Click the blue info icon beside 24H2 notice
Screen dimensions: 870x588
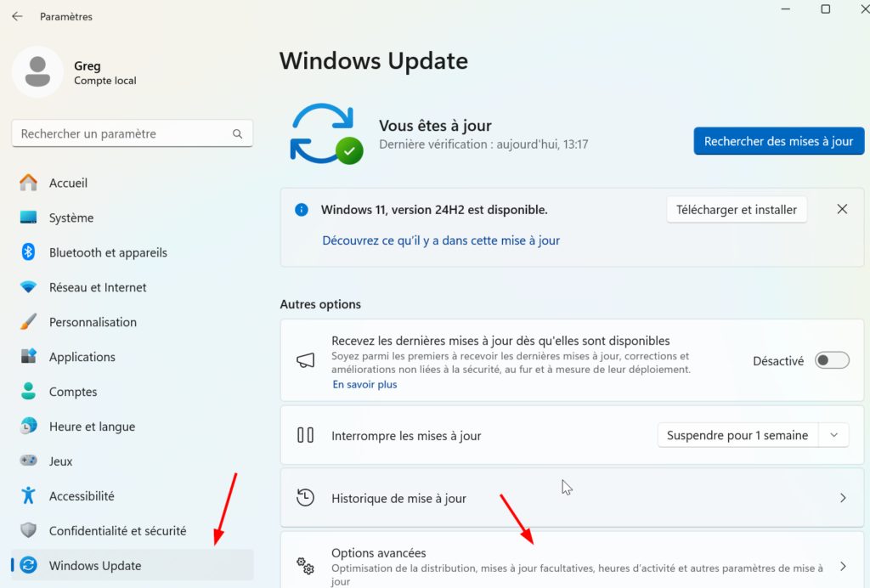pos(302,210)
